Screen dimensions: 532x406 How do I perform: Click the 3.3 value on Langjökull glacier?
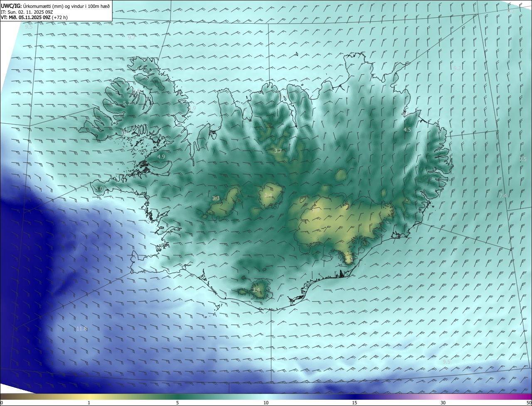pos(216,198)
